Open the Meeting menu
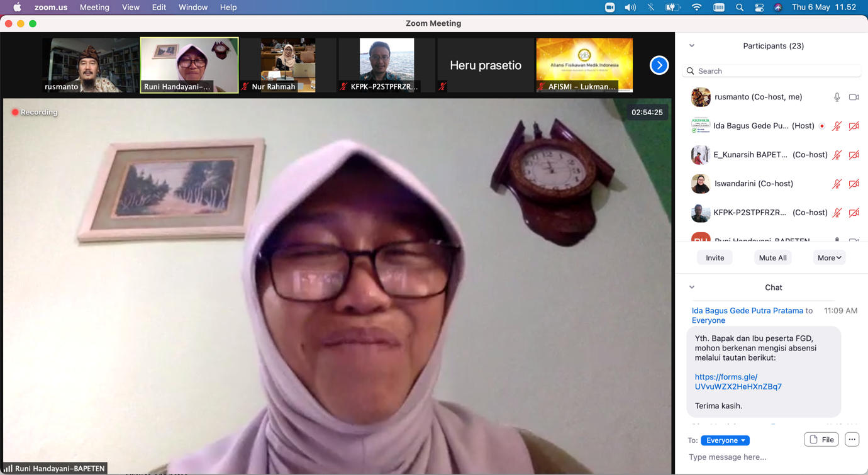Image resolution: width=868 pixels, height=475 pixels. (x=94, y=8)
